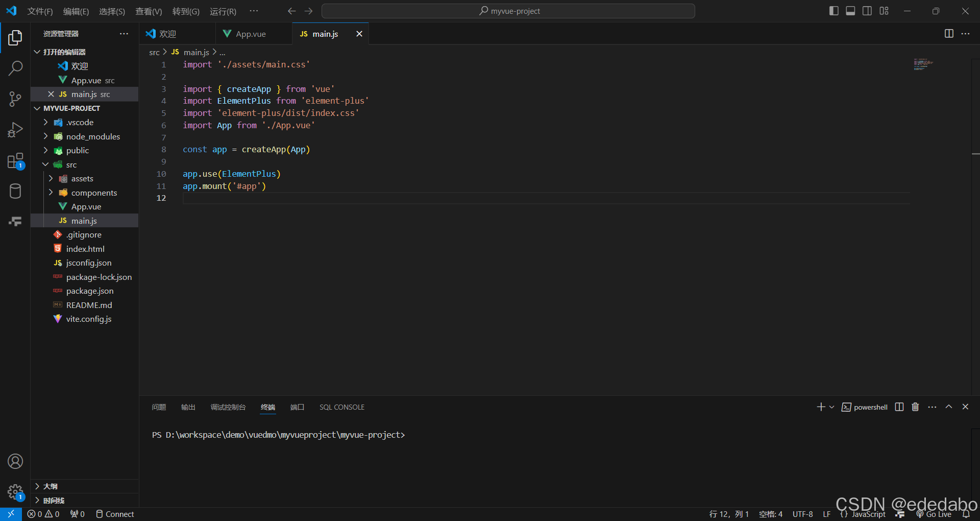
Task: Open Explorer views and more actions
Action: pyautogui.click(x=124, y=34)
